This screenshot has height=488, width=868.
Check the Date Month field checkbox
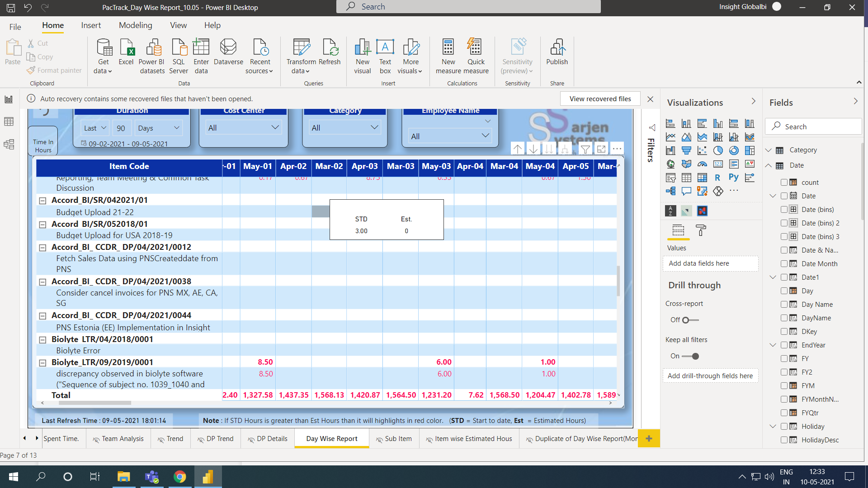pyautogui.click(x=784, y=263)
